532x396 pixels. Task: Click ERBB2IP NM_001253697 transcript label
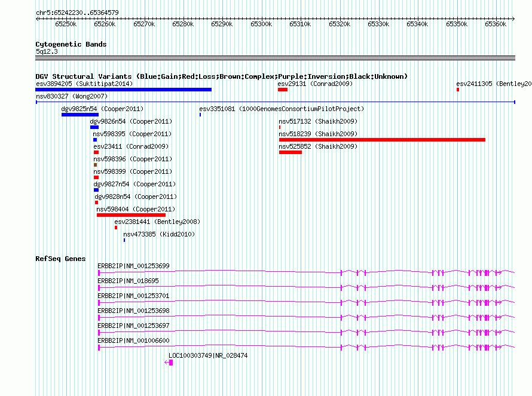pyautogui.click(x=133, y=326)
